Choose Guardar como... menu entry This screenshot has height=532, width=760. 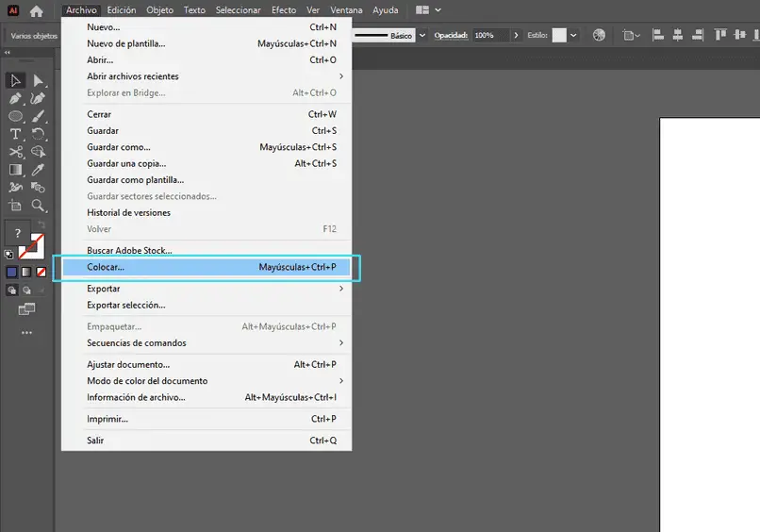click(x=207, y=147)
